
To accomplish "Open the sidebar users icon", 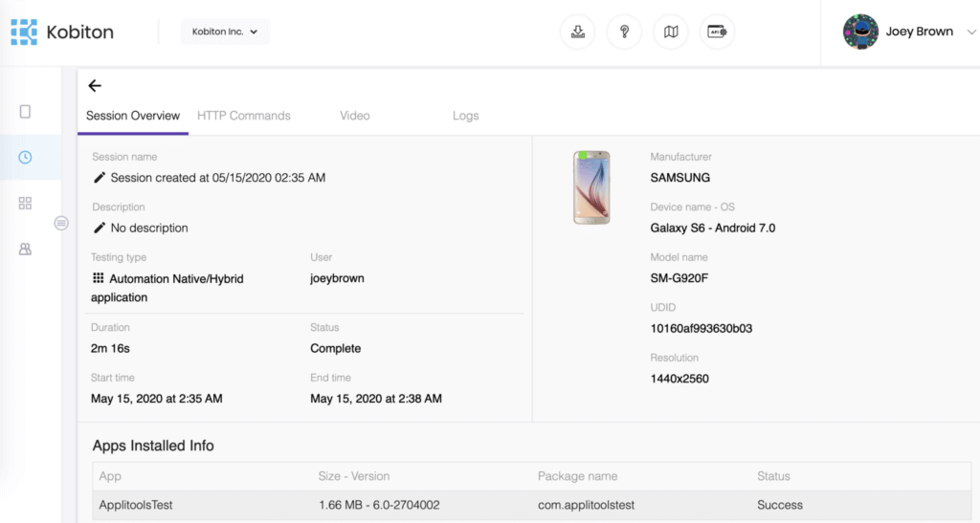I will 25,249.
